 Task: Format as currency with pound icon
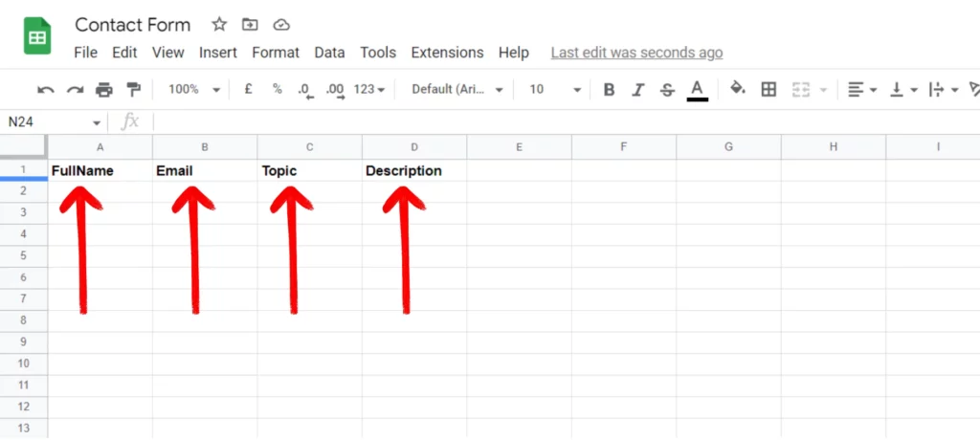point(248,89)
